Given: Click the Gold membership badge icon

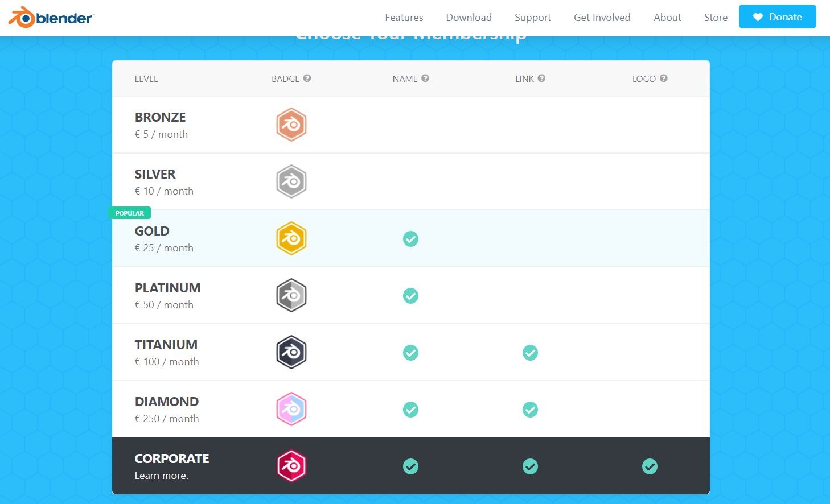Looking at the screenshot, I should [291, 238].
